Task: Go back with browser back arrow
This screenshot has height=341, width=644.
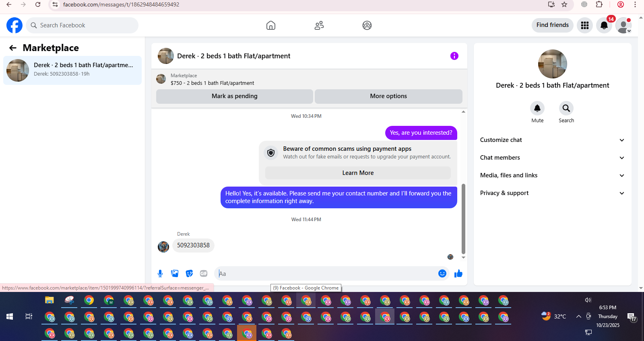Action: [x=9, y=4]
